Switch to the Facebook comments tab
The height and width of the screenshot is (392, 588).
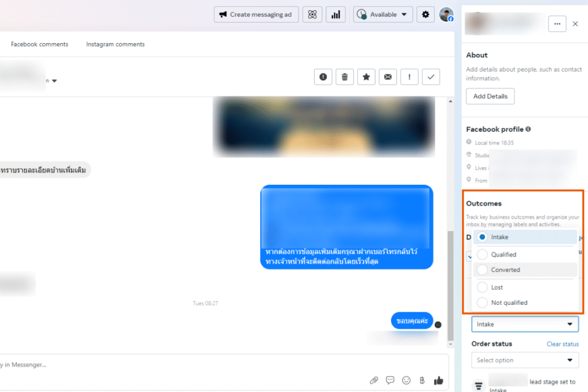click(40, 44)
